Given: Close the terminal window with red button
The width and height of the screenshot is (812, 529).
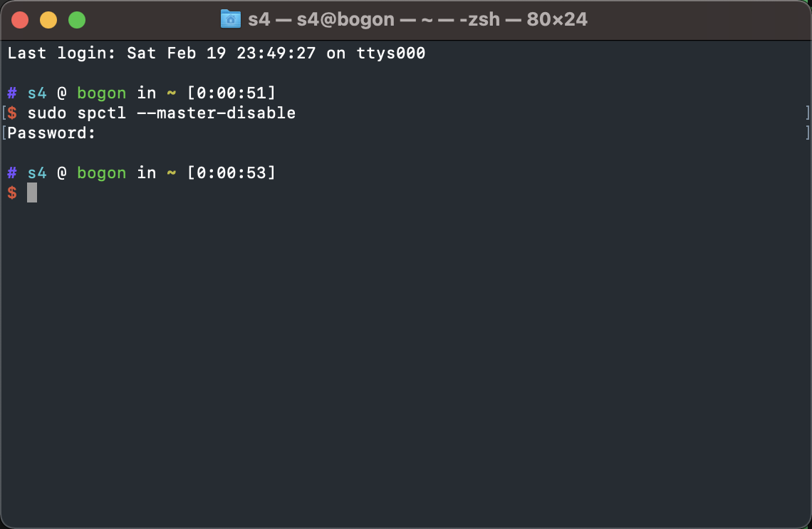Looking at the screenshot, I should tap(20, 20).
